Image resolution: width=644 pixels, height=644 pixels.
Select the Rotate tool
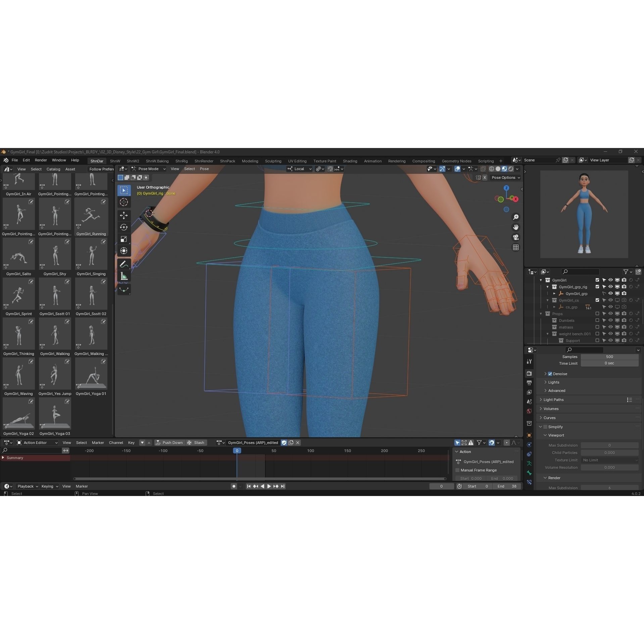coord(124,227)
